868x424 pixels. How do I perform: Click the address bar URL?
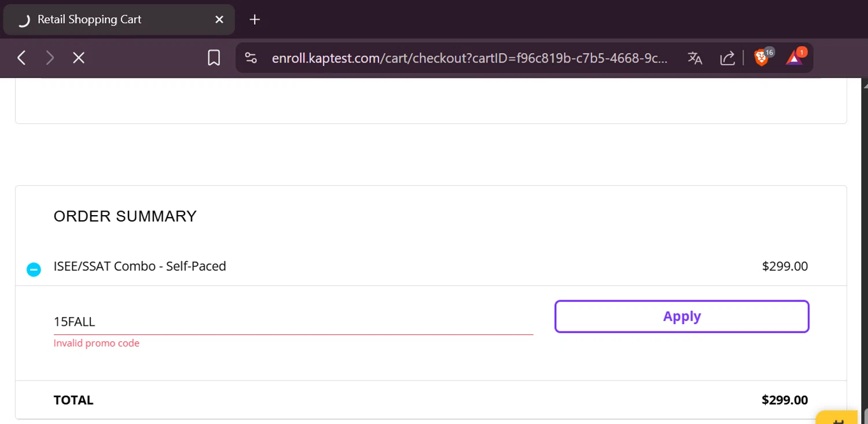pyautogui.click(x=469, y=58)
